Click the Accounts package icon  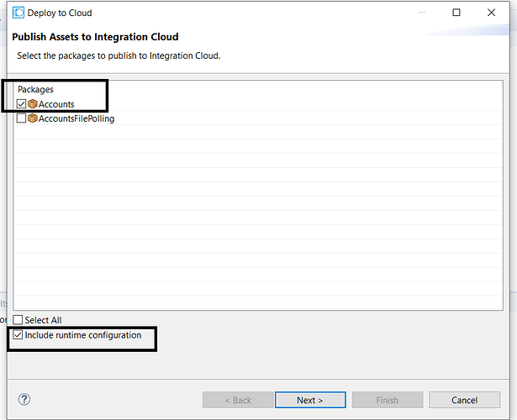(32, 104)
